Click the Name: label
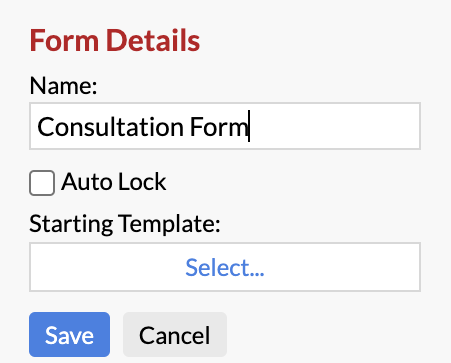Image resolution: width=451 pixels, height=363 pixels. (x=63, y=86)
